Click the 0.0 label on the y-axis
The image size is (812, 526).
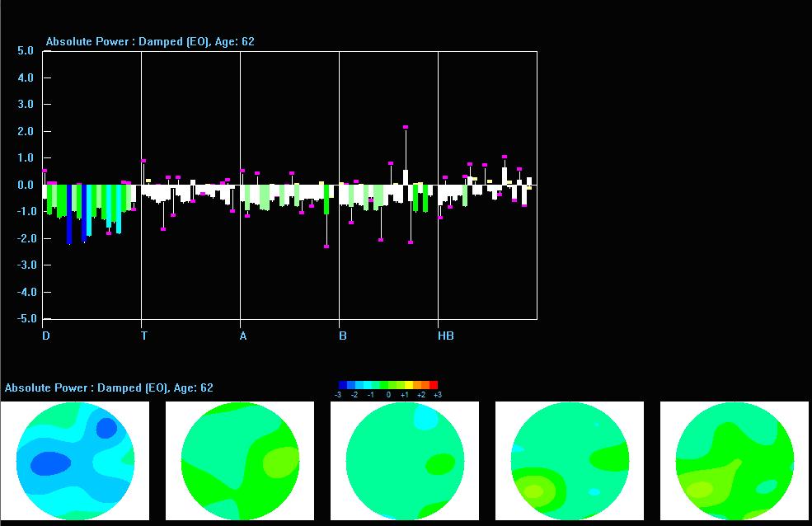click(x=25, y=185)
